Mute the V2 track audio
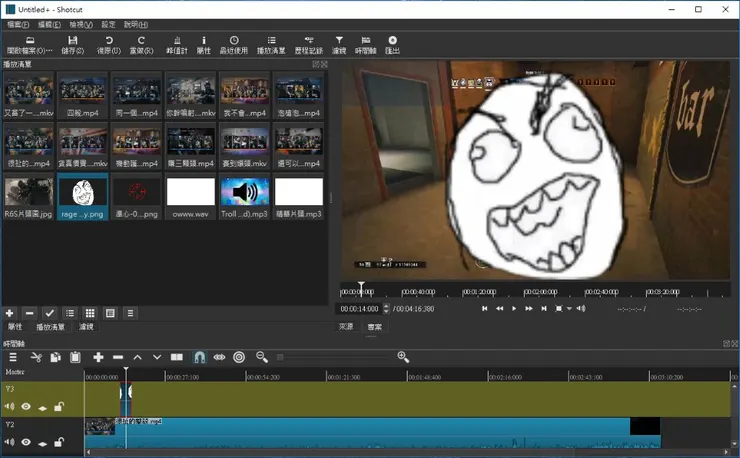Screen dimensions: 740x458 9,442
